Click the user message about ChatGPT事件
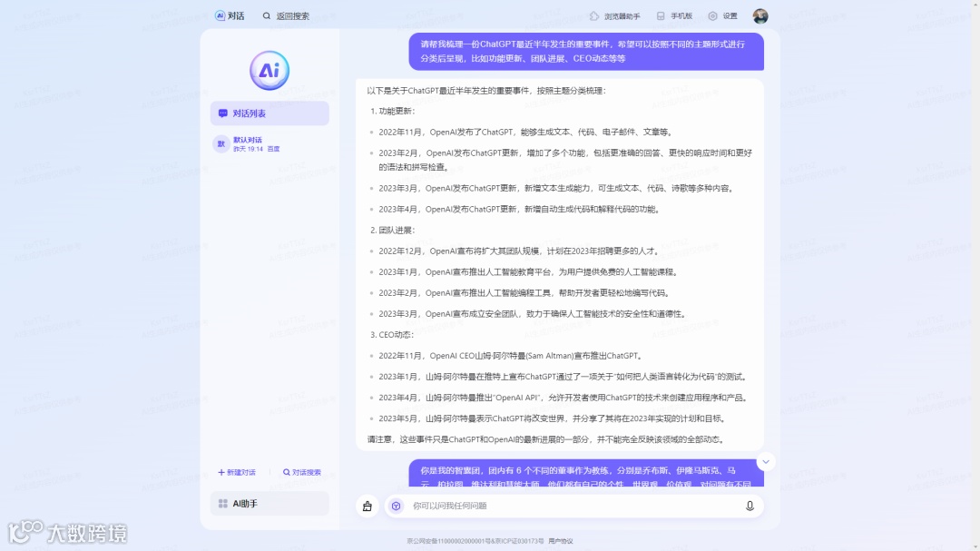This screenshot has height=551, width=980. pyautogui.click(x=586, y=51)
